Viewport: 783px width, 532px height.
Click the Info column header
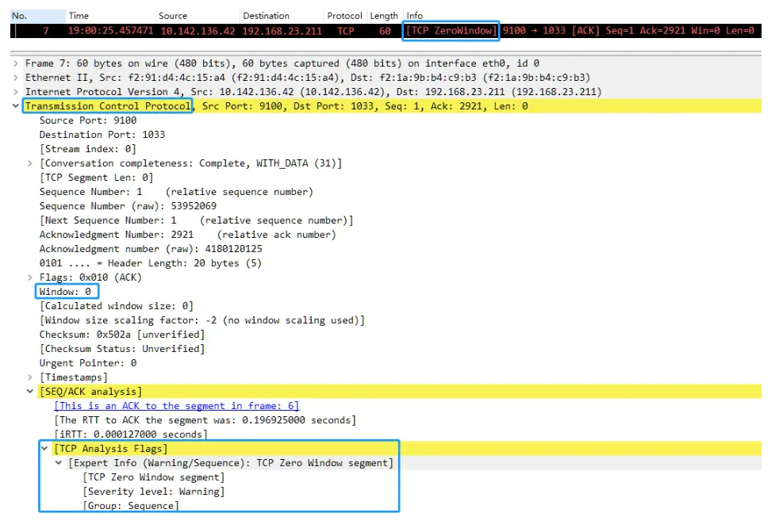pyautogui.click(x=581, y=16)
